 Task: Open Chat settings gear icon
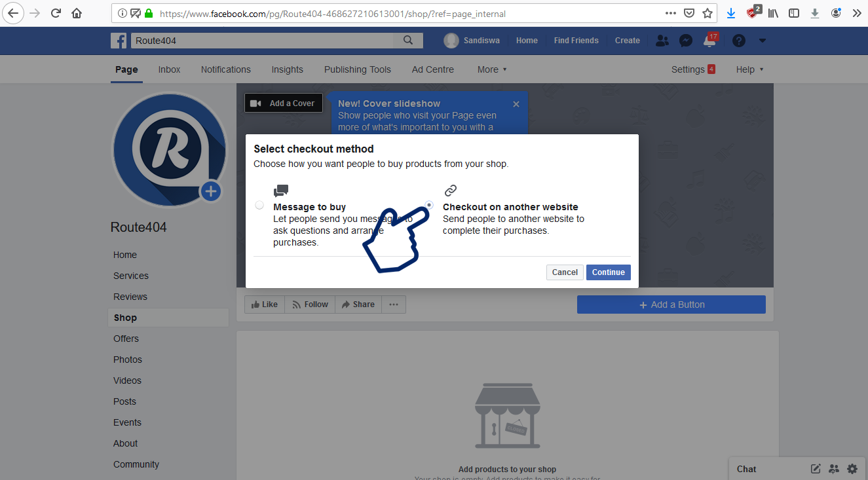pos(852,469)
